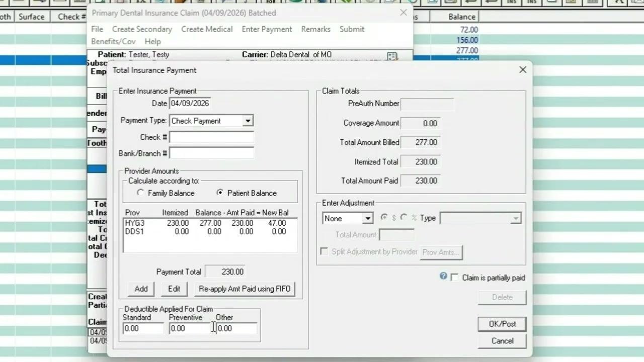Choose the dollar adjustment radio button
The height and width of the screenshot is (362, 644).
coord(384,218)
